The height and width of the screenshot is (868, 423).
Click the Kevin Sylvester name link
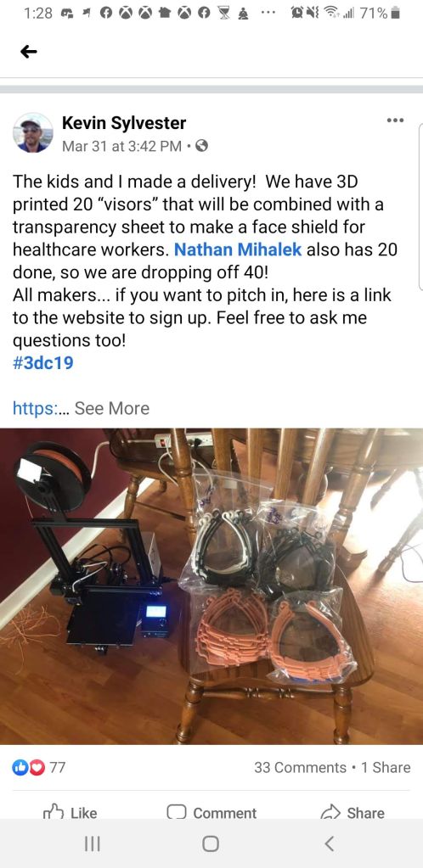coord(124,123)
